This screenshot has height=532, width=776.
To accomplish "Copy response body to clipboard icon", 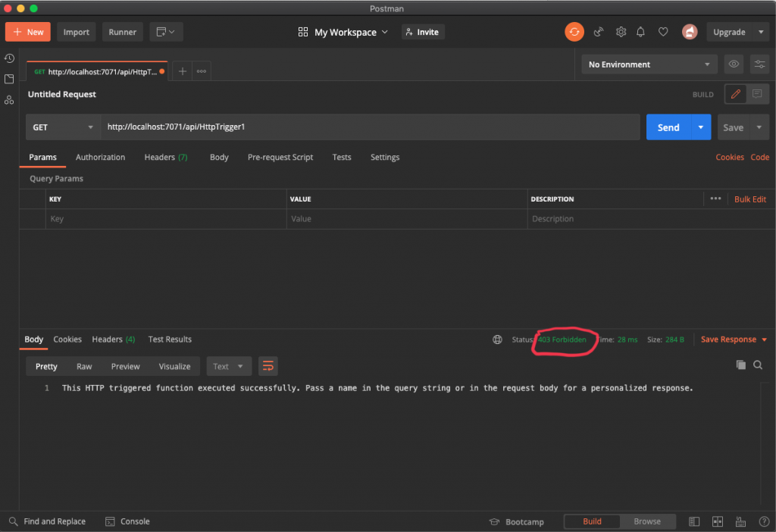I will tap(741, 365).
